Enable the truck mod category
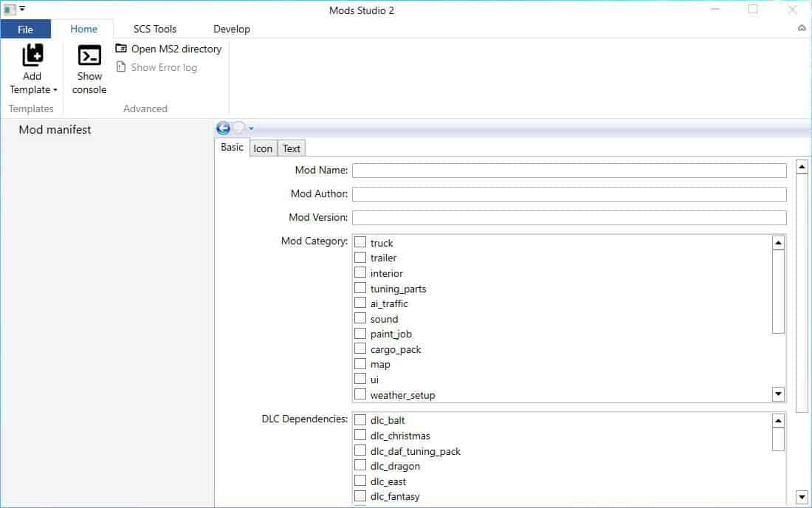This screenshot has height=508, width=812. point(360,241)
